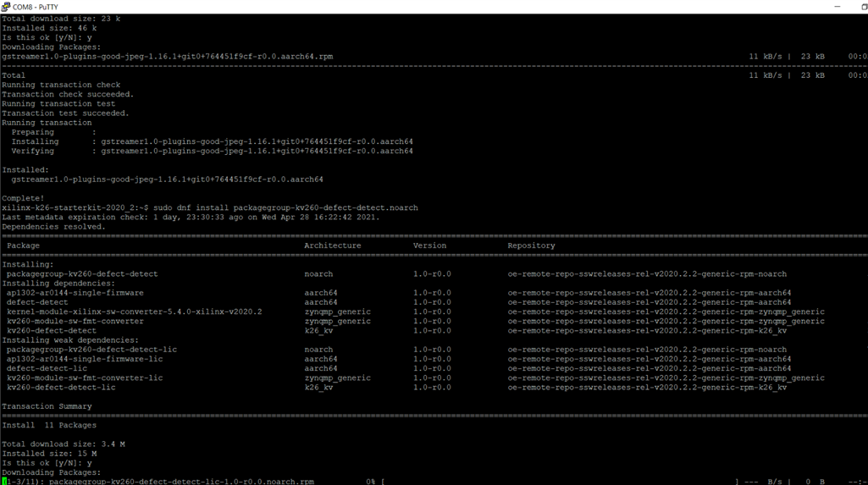Click the generic-rpm-noarch repository of packagegroup-kv260-defect-detect
The width and height of the screenshot is (868, 485).
(x=647, y=274)
